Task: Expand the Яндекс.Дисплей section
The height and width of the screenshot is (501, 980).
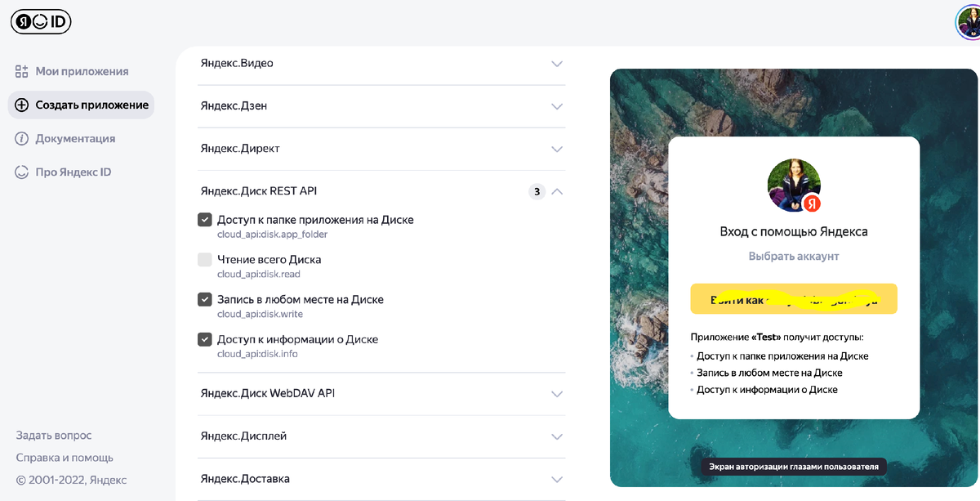Action: [381, 436]
